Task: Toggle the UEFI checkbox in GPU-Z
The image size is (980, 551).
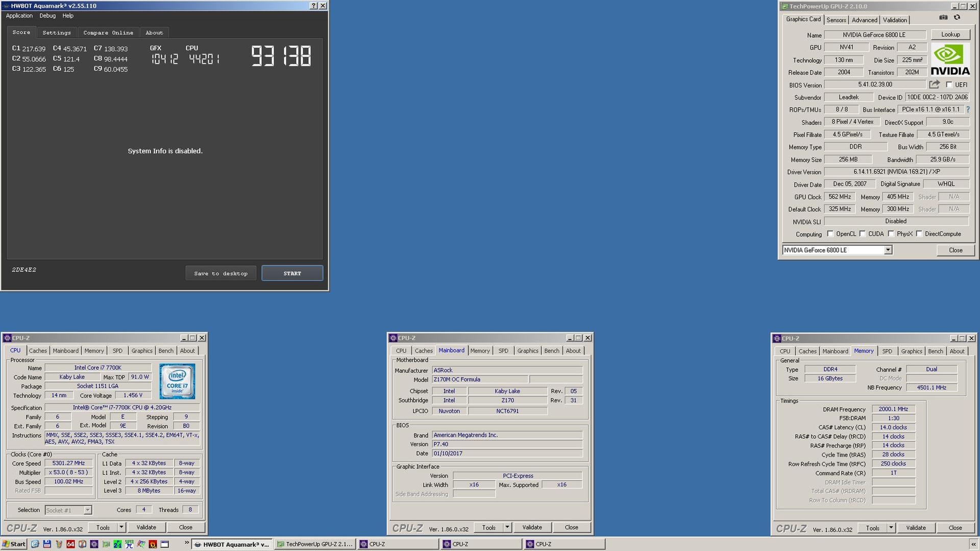Action: tap(949, 85)
